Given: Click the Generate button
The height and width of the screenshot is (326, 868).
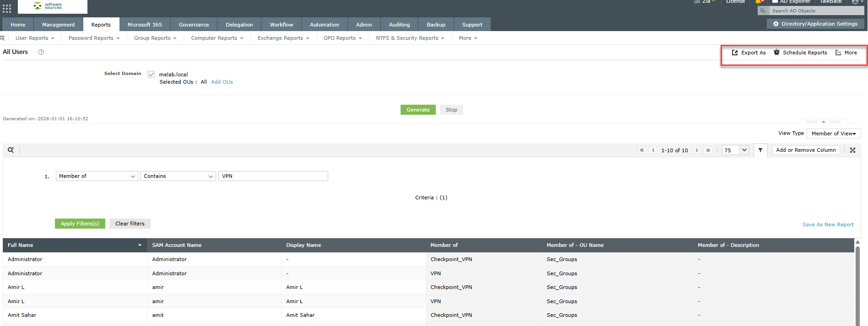Looking at the screenshot, I should [x=418, y=110].
